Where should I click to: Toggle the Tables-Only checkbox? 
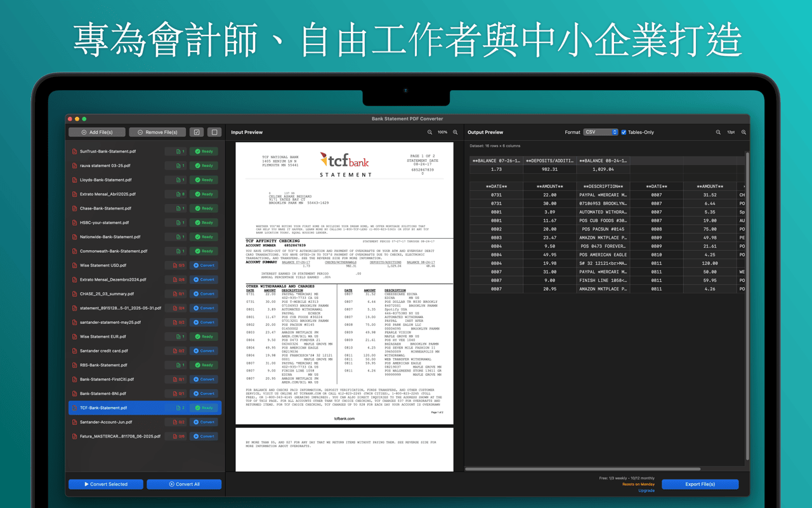click(624, 132)
